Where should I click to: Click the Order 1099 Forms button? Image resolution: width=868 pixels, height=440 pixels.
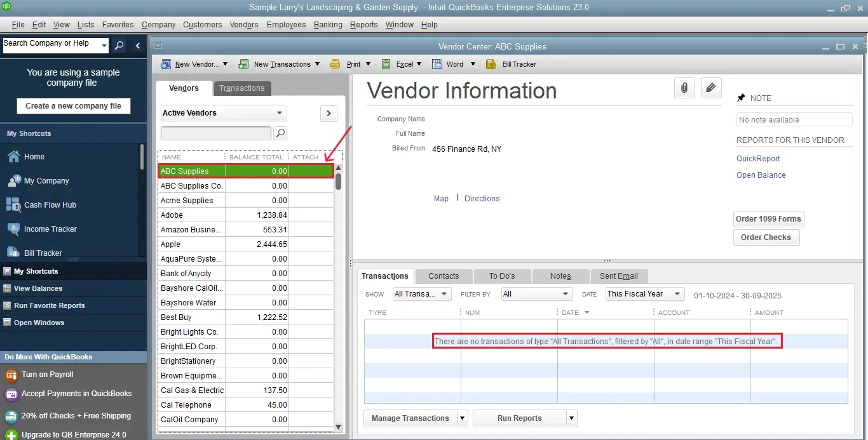click(x=768, y=218)
